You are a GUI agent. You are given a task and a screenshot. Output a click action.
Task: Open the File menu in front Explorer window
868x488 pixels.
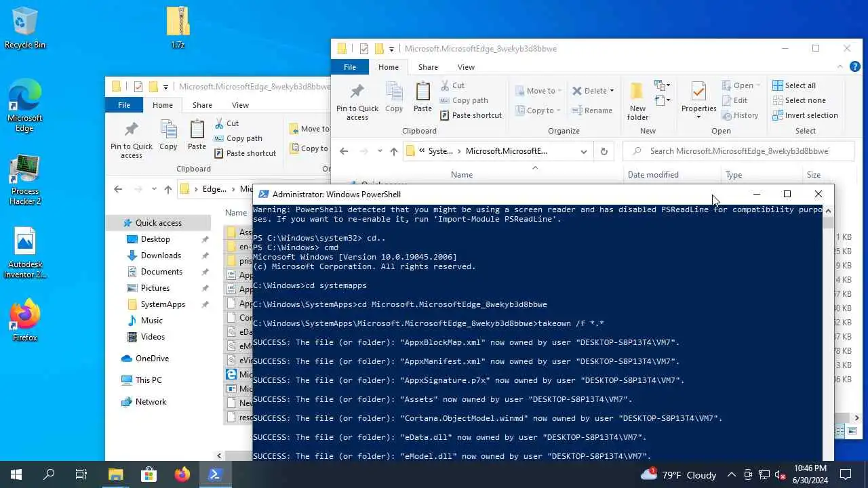tap(350, 67)
